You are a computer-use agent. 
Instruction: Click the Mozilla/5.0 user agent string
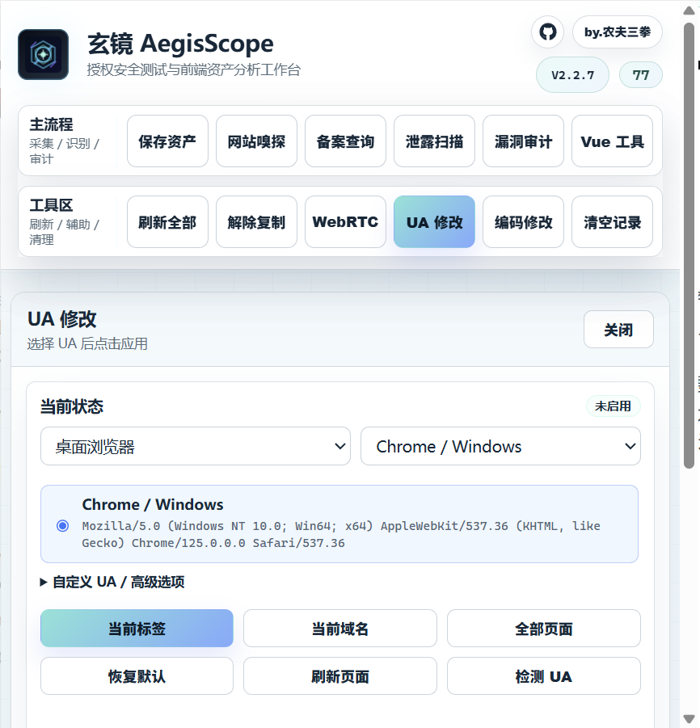[x=341, y=534]
